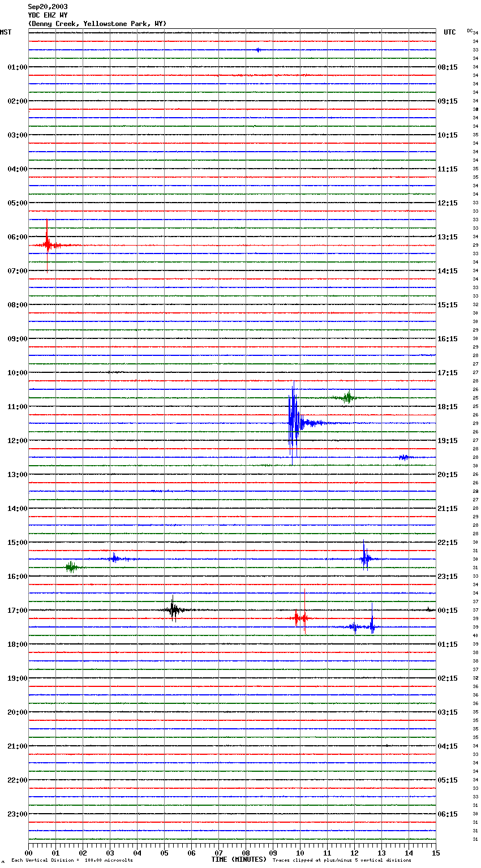Click the 10:15 UTC time label
Screen dimensions: 481x868
448,135
